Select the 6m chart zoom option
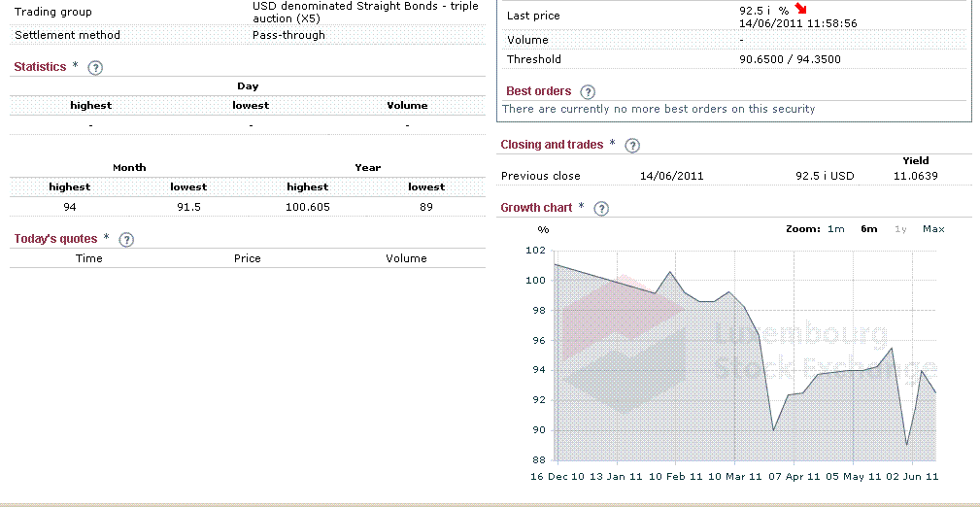The height and width of the screenshot is (507, 980). point(868,229)
